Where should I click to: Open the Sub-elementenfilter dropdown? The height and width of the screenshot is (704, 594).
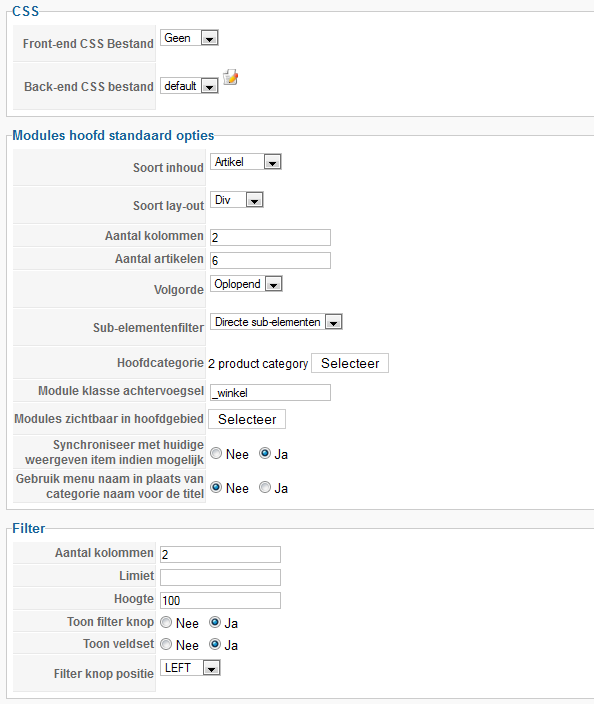pyautogui.click(x=276, y=322)
